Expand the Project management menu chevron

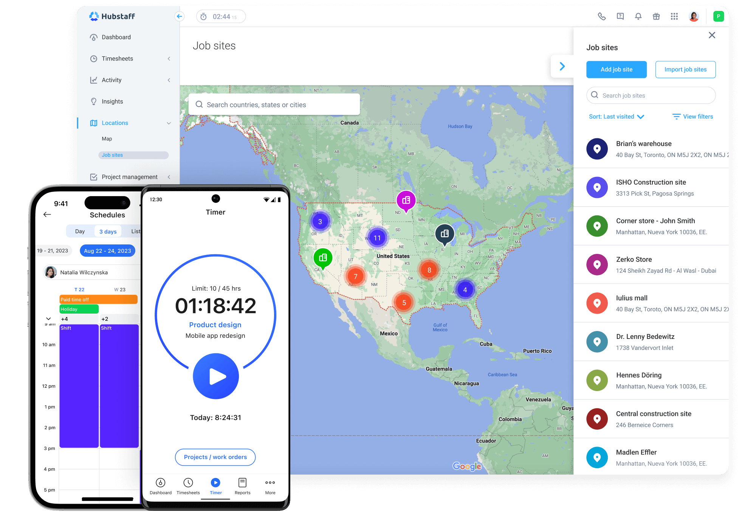(169, 177)
